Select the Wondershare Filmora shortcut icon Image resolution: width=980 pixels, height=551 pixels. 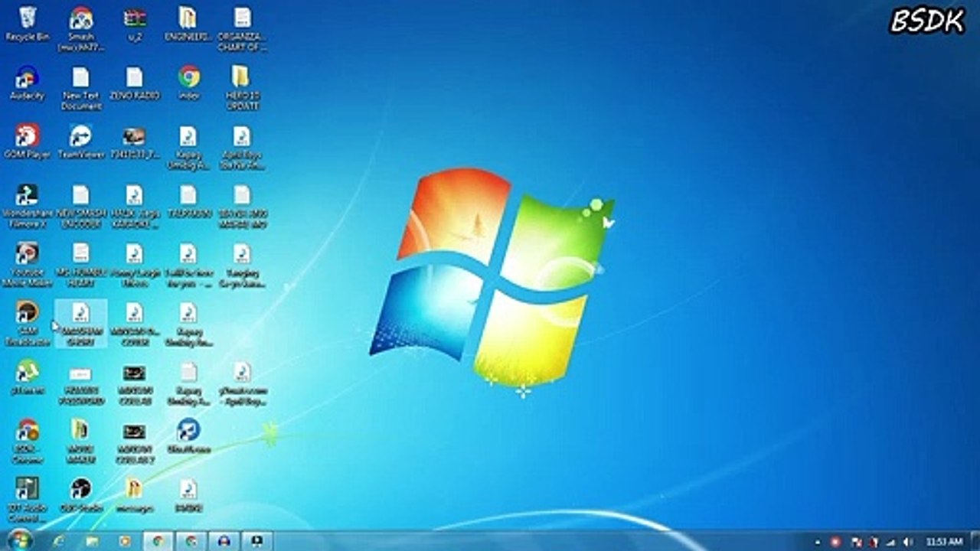click(x=27, y=205)
